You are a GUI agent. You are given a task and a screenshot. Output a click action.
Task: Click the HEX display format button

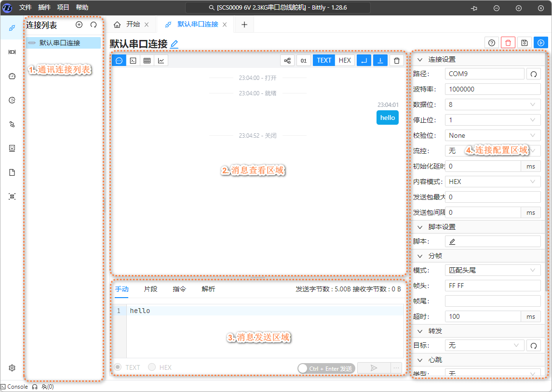(345, 61)
